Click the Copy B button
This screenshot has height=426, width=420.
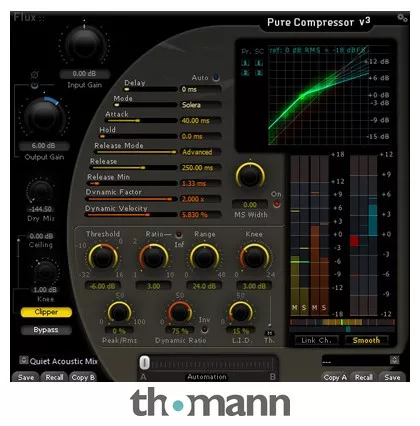tap(83, 377)
